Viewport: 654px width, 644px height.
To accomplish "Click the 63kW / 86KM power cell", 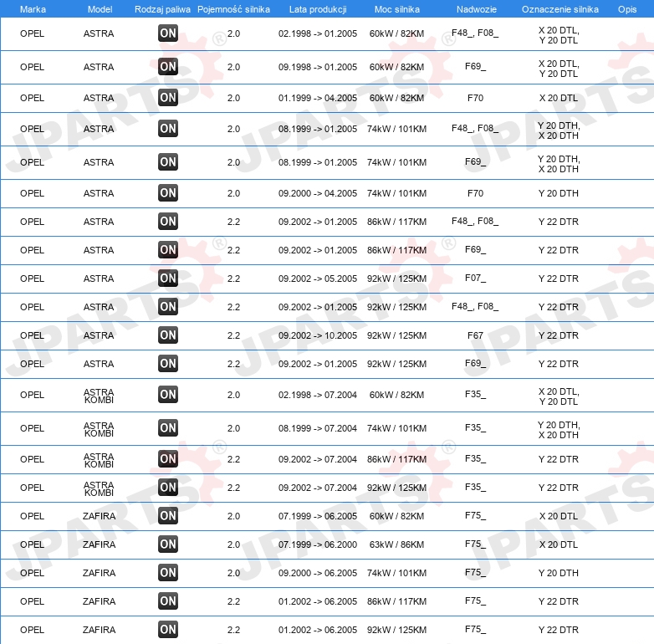I will click(x=396, y=544).
